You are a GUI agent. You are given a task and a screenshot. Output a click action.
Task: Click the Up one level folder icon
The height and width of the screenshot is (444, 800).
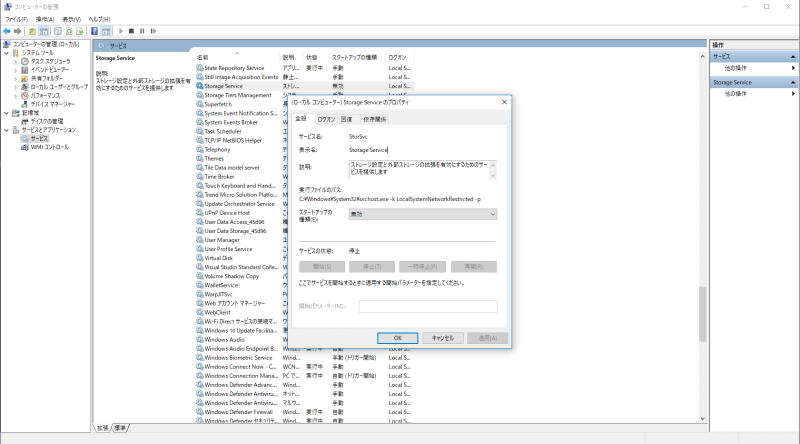click(32, 31)
